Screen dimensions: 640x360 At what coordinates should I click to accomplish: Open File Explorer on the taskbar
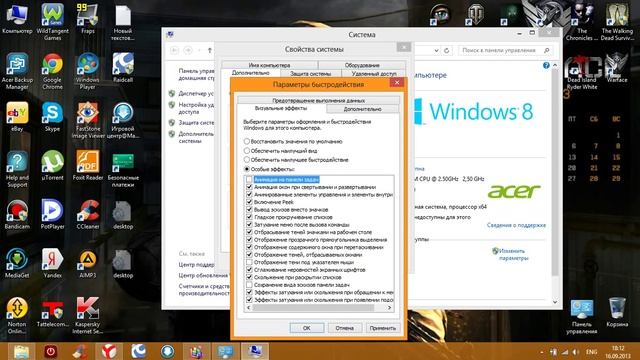point(21,351)
